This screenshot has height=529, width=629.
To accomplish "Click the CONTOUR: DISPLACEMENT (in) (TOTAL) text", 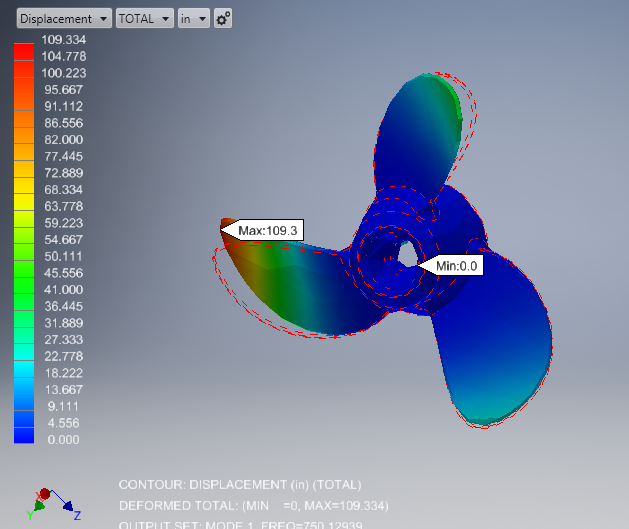I will pyautogui.click(x=240, y=485).
